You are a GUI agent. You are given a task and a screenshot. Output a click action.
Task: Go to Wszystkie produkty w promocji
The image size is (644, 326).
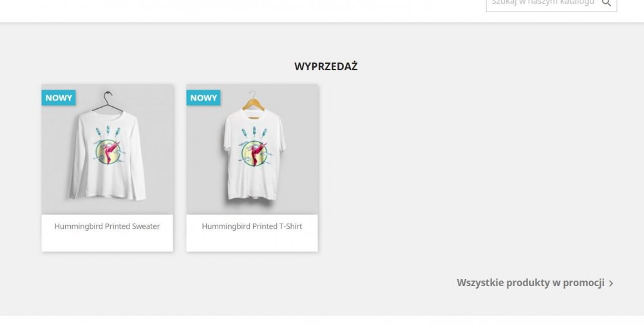click(x=530, y=283)
